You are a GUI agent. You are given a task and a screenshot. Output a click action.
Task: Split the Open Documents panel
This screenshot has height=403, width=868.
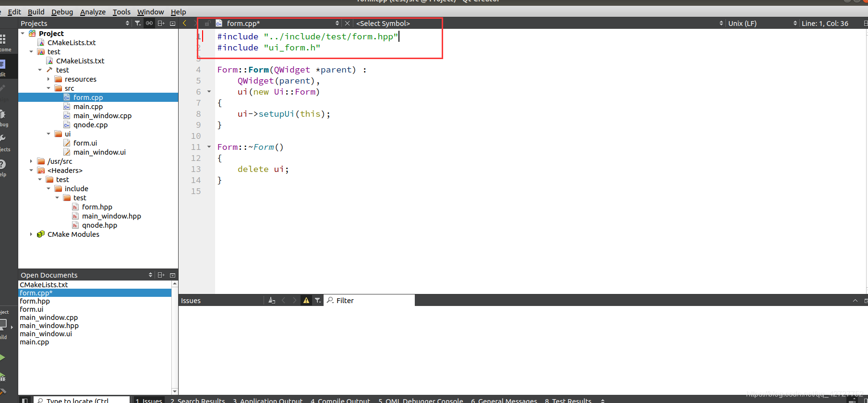161,275
